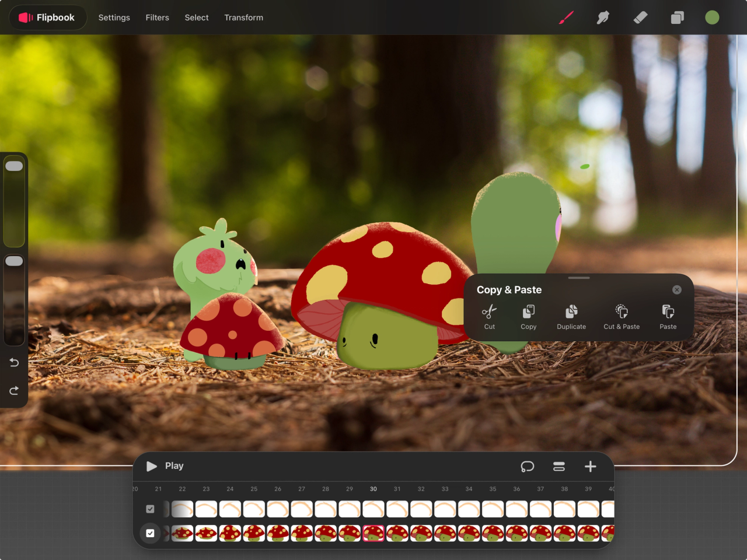Open the timeline layer options icon

point(558,466)
